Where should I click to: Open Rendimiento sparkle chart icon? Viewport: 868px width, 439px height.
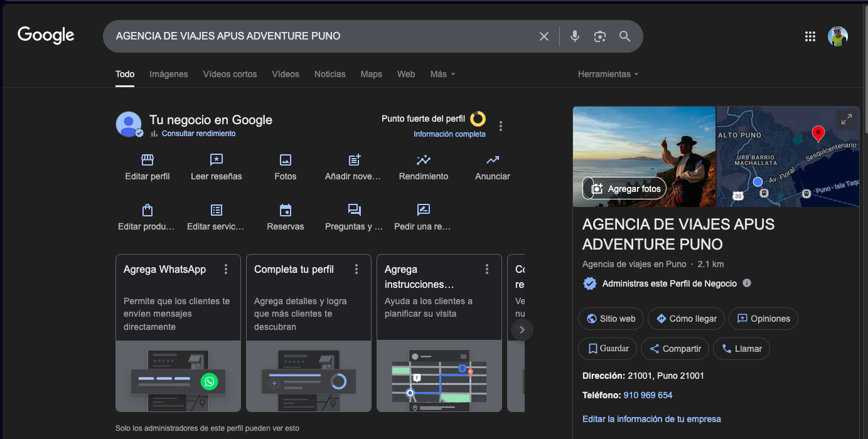coord(424,160)
